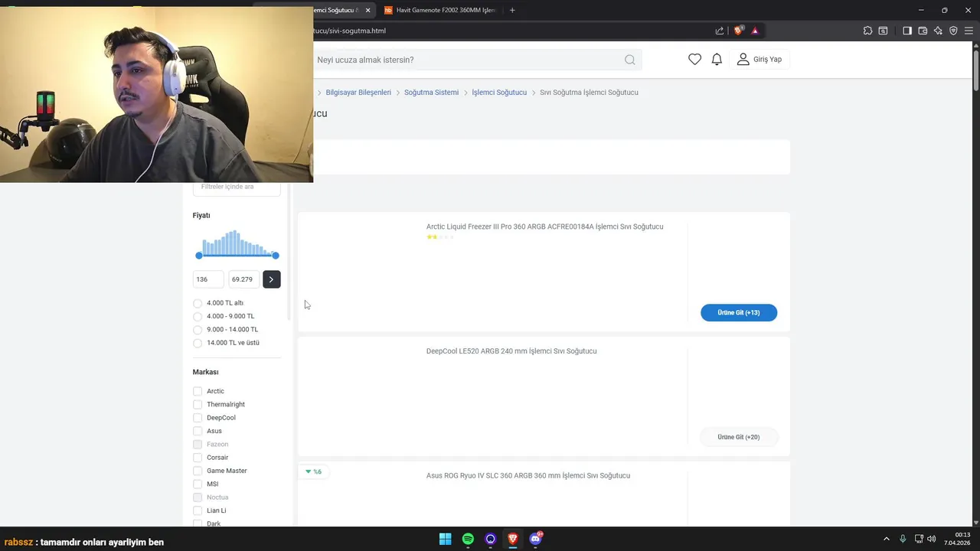
Task: Click inside the Filtreler içinde ara field
Action: 237,187
